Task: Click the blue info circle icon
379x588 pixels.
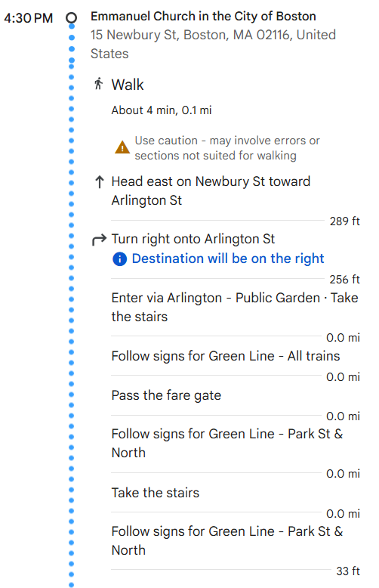Action: click(119, 258)
